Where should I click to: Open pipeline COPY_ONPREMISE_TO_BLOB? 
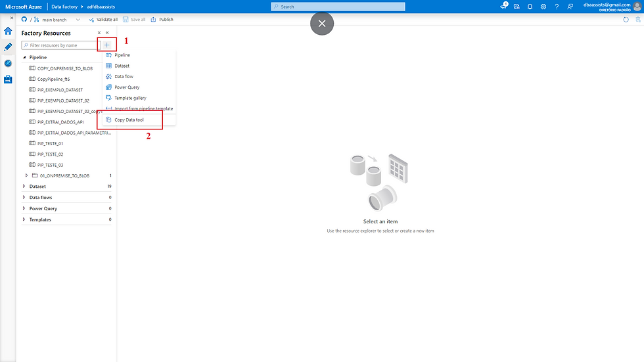[64, 68]
